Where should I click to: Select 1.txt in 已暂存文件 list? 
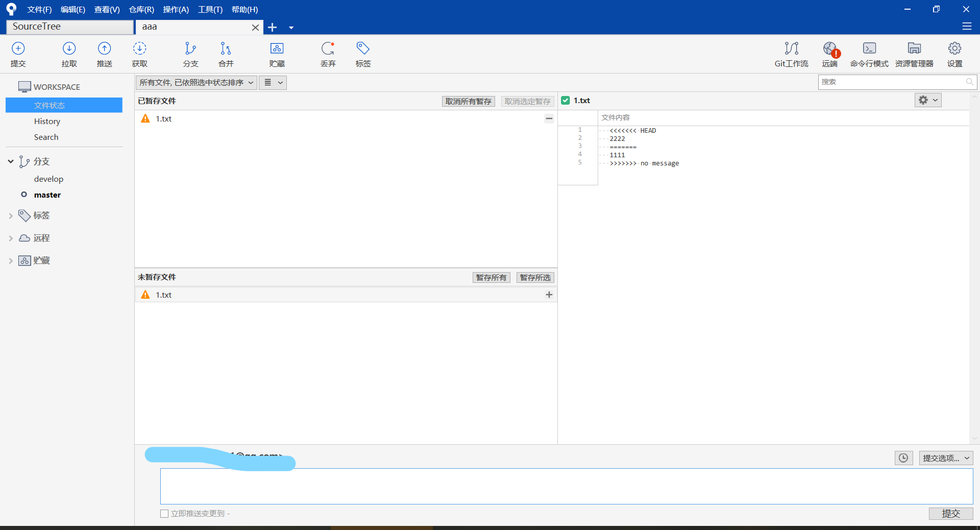[346, 118]
